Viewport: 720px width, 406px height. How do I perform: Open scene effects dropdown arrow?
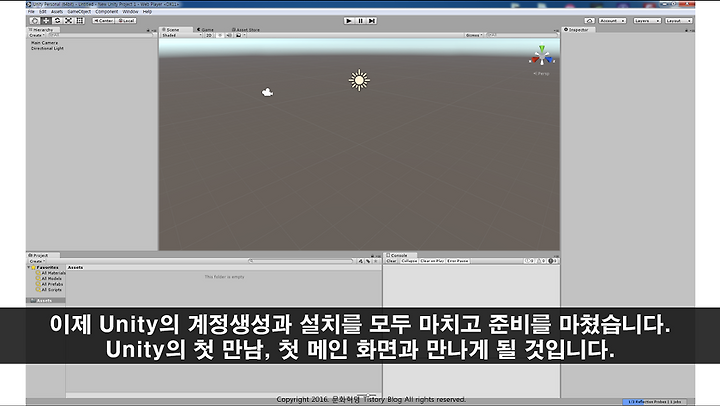point(244,35)
